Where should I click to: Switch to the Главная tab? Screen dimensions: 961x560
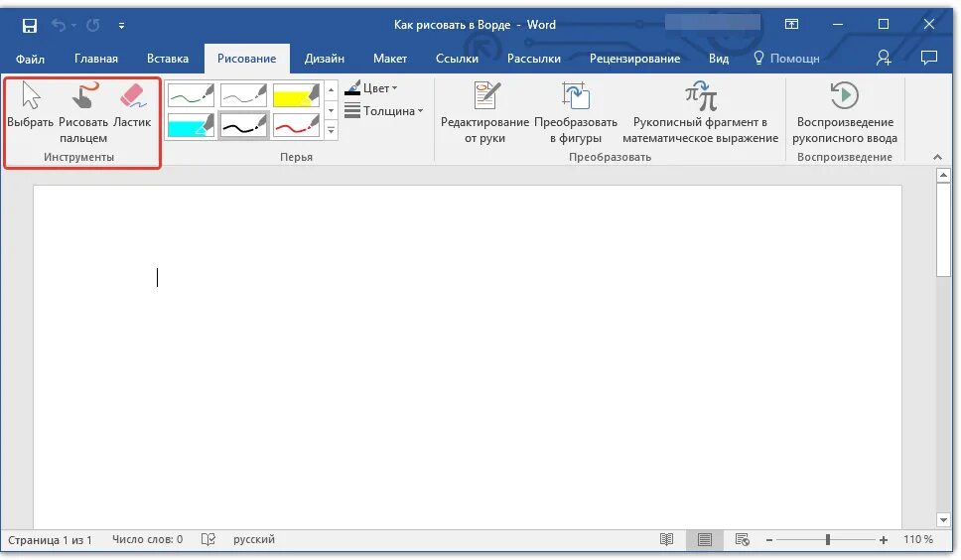tap(96, 59)
